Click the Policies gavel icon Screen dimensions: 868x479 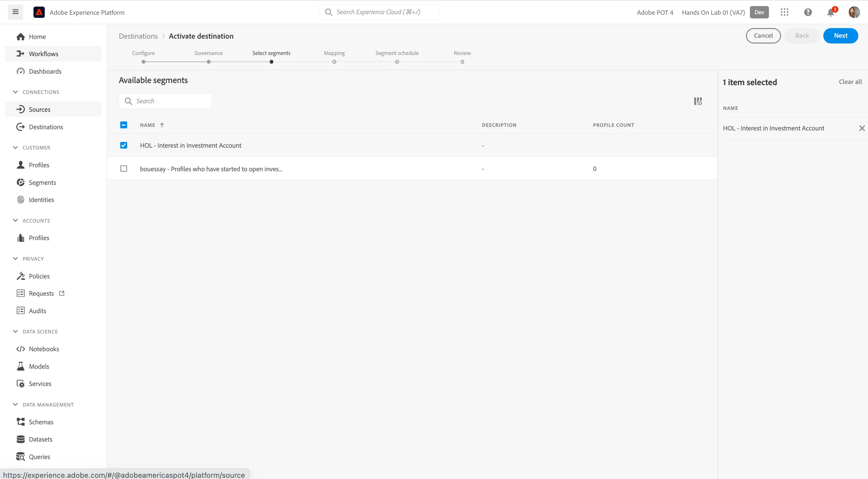coord(21,276)
